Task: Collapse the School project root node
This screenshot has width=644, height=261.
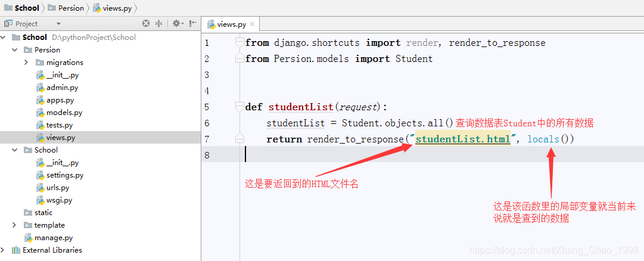Action: click(x=4, y=38)
